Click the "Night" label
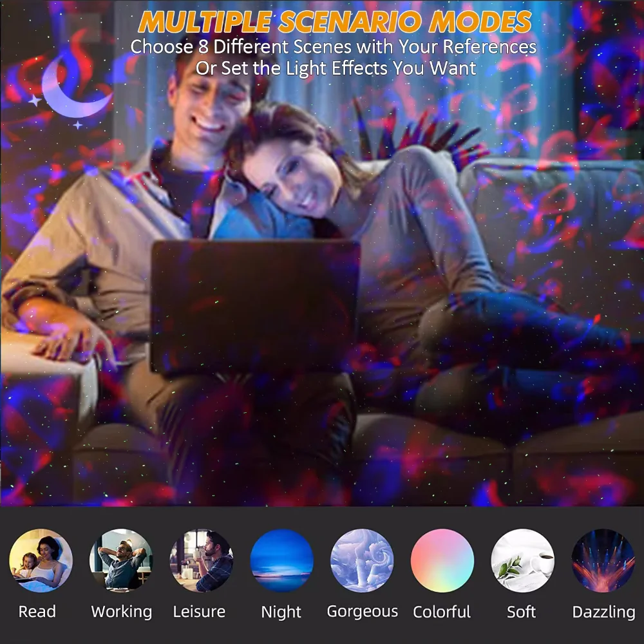 point(281,612)
